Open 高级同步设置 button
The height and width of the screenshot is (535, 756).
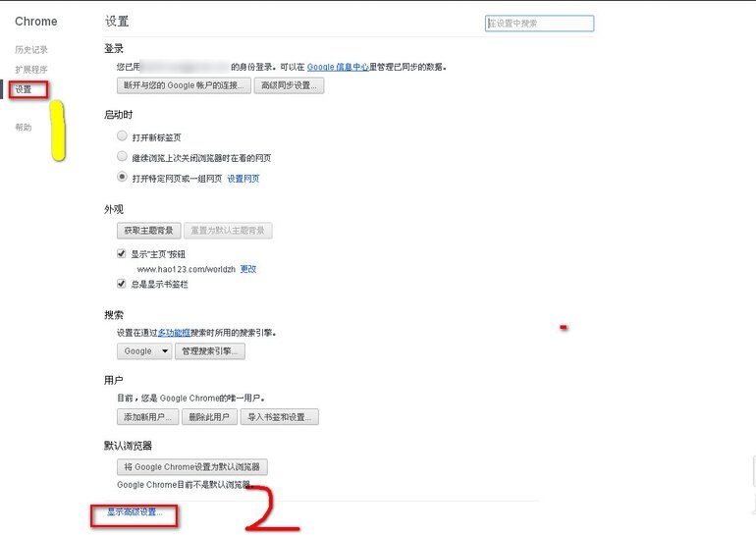289,85
